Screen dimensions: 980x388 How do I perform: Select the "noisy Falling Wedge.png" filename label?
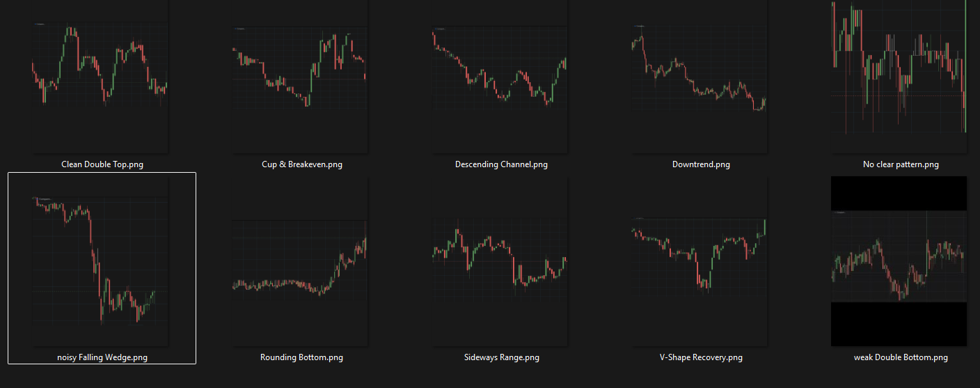(x=102, y=358)
